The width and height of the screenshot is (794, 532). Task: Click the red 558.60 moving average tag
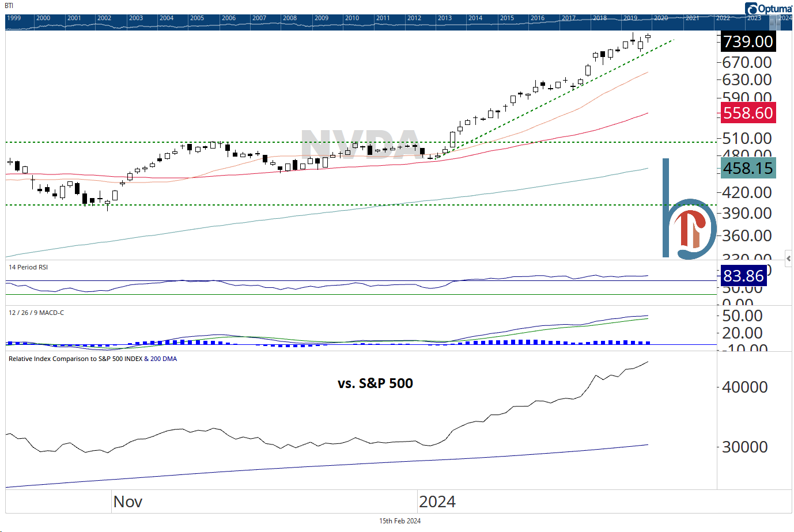tap(748, 113)
